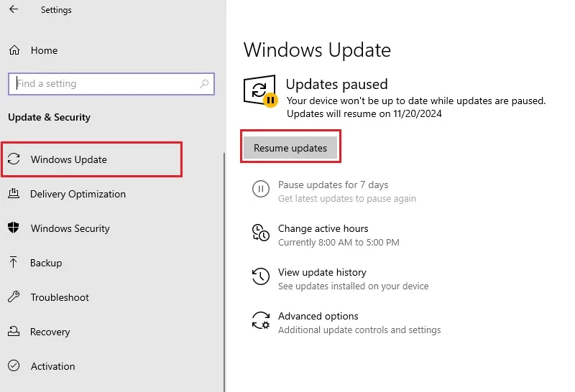Click the Windows Security shield icon
The image size is (575, 392).
coord(14,228)
